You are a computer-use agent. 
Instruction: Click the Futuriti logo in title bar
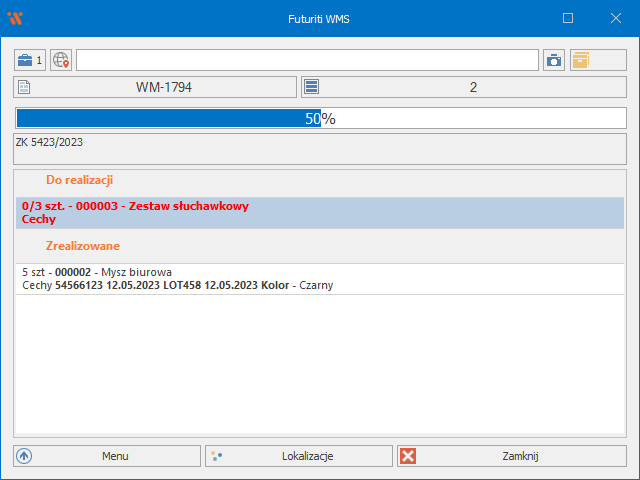click(14, 18)
